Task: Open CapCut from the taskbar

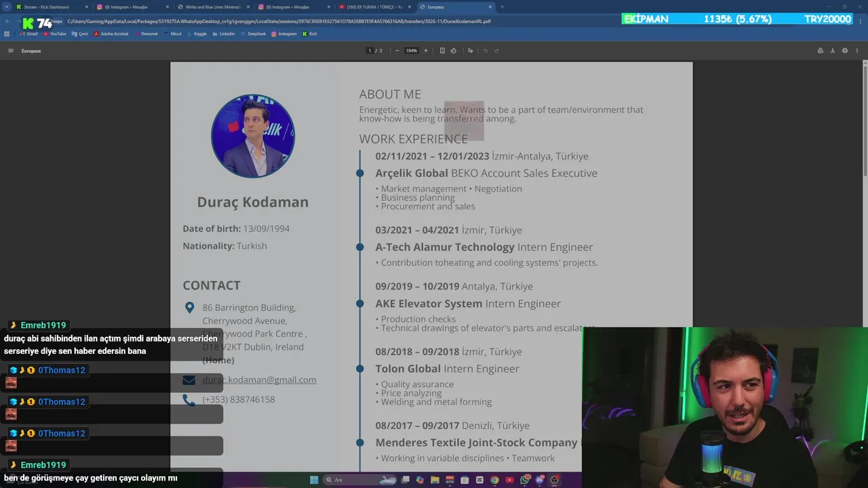Action: 479,480
